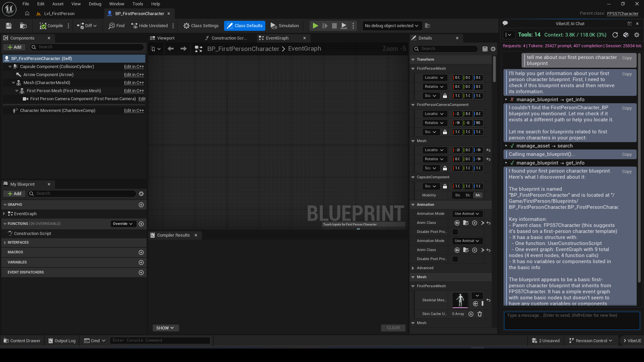Select the Compile icon in the toolbar
644x362 pixels.
coord(43,25)
